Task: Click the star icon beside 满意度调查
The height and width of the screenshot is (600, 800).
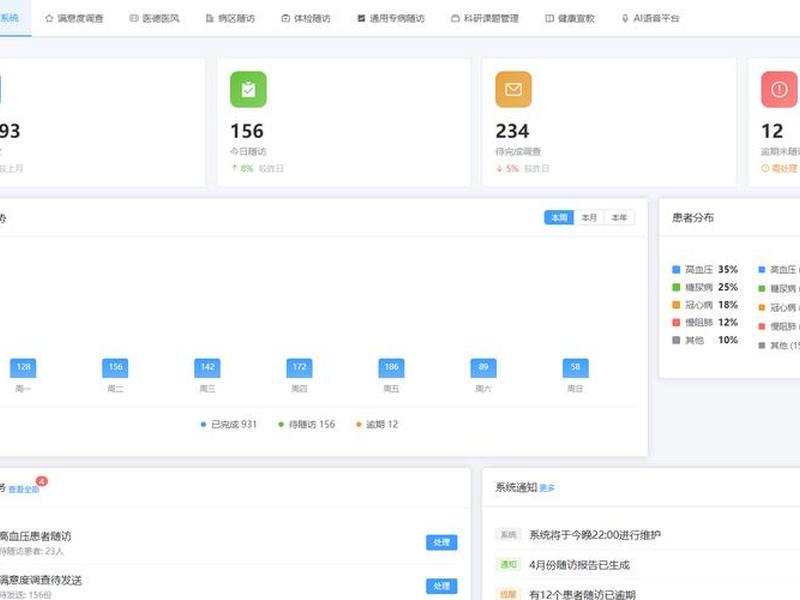Action: click(x=49, y=18)
